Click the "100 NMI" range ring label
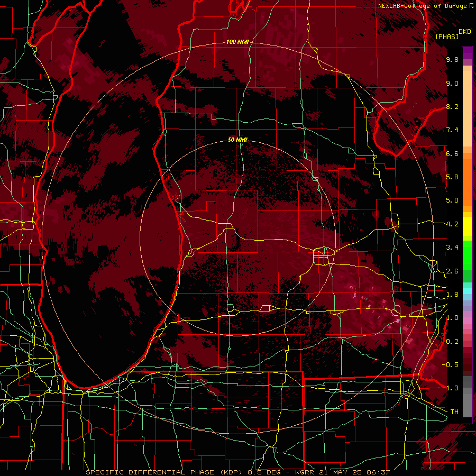 point(237,42)
